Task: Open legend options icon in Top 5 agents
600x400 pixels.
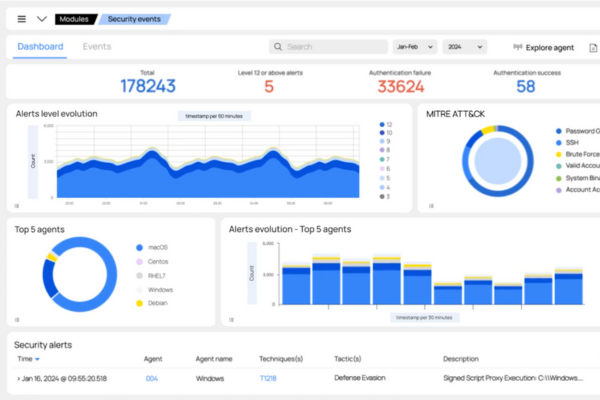Action: pos(17,320)
